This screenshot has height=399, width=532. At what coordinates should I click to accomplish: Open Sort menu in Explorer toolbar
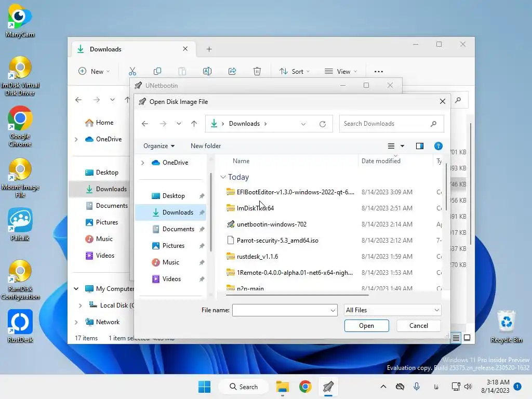coord(294,72)
